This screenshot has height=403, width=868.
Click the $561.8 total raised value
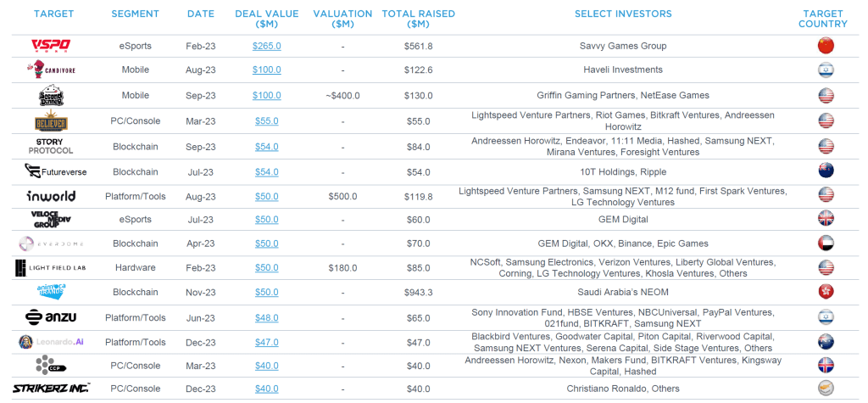click(419, 46)
